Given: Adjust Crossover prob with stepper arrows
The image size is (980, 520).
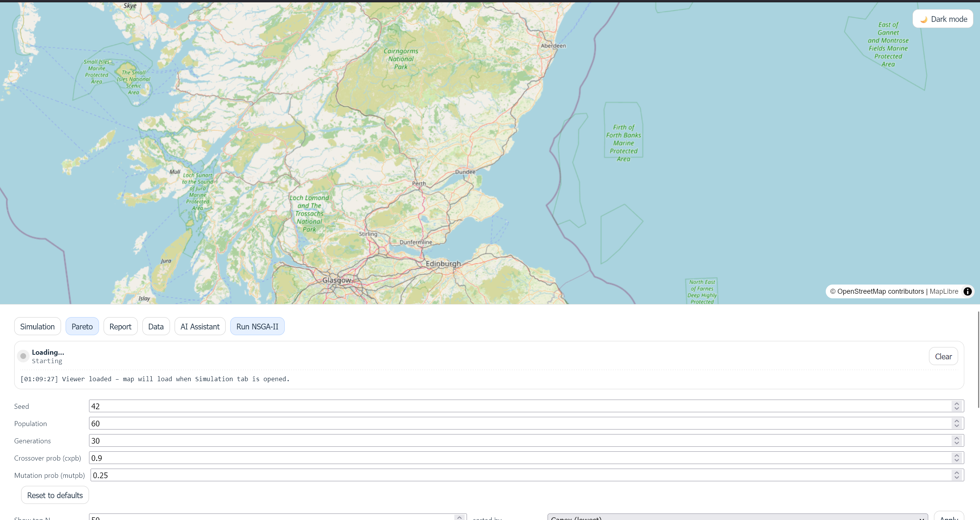Looking at the screenshot, I should pyautogui.click(x=957, y=458).
